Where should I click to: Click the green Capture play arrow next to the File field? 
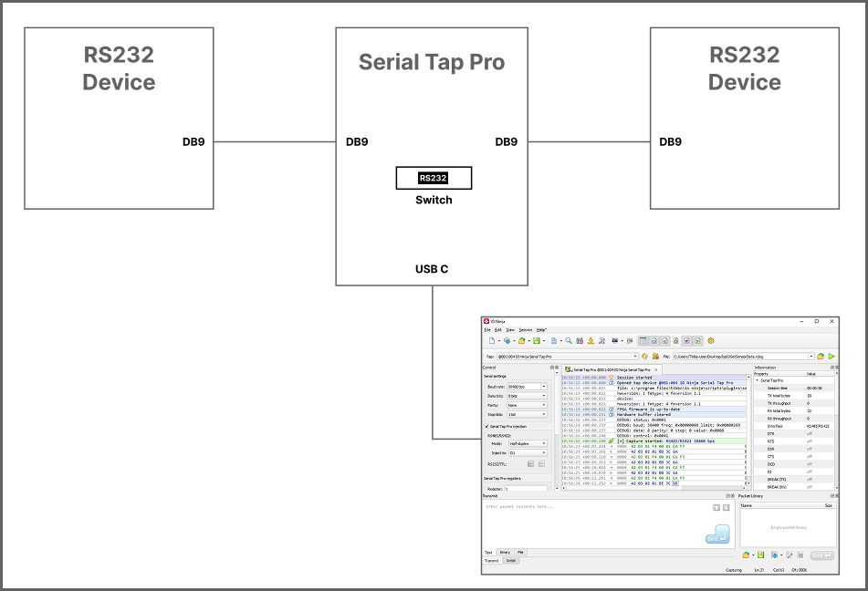pyautogui.click(x=831, y=357)
